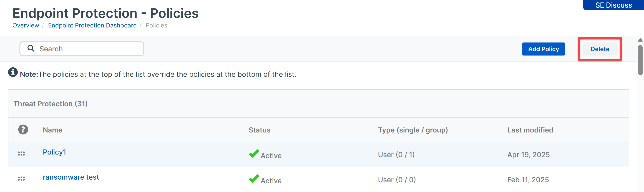Open the help question mark icon

point(23,130)
